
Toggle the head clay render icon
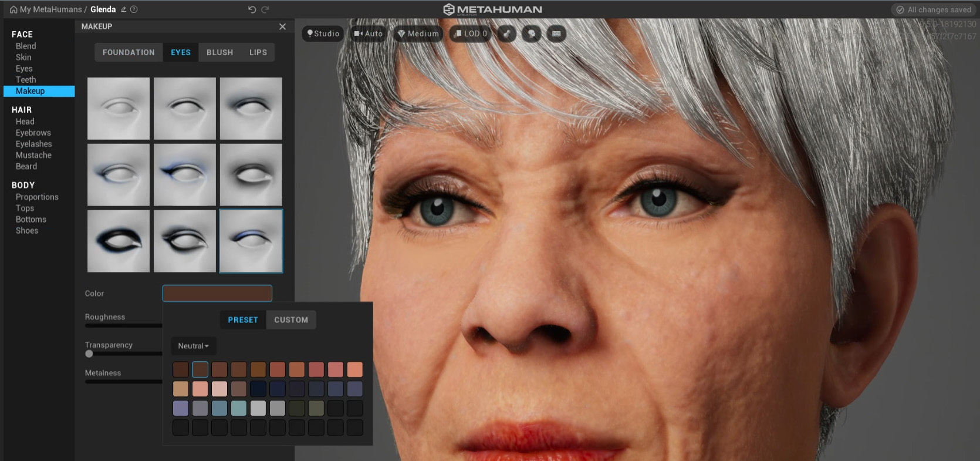point(532,33)
